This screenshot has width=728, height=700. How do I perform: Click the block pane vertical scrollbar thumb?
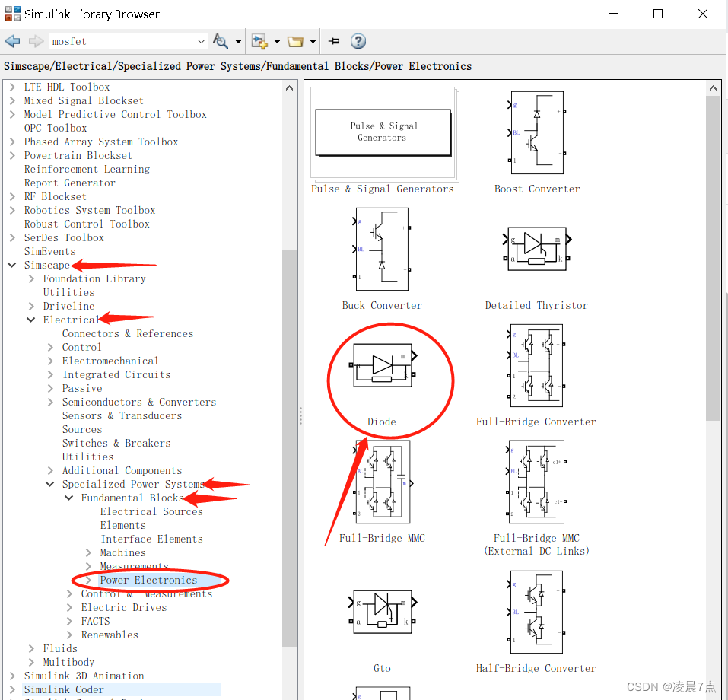(713, 258)
